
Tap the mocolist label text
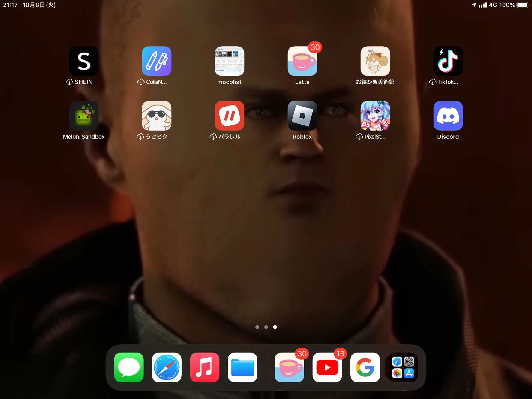[230, 82]
